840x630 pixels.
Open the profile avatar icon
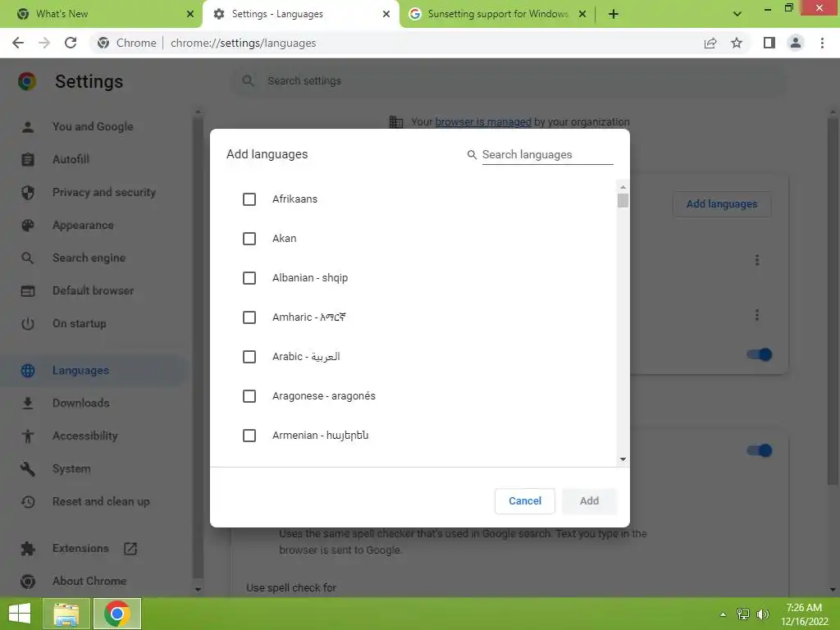[796, 43]
